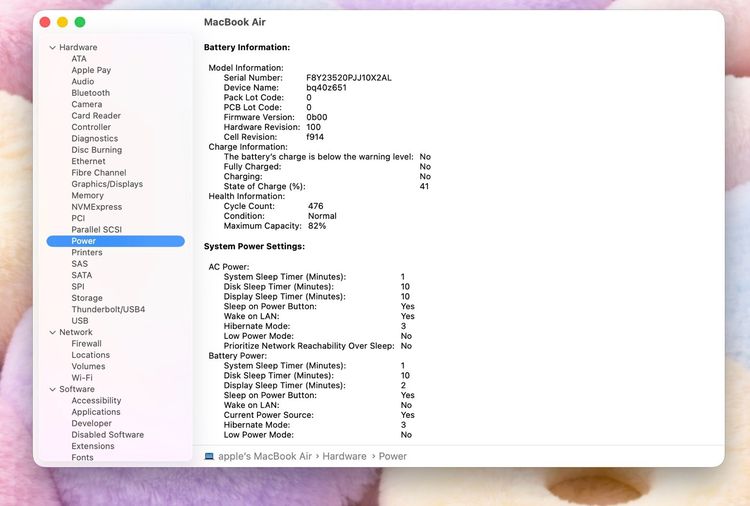The image size is (750, 506).
Task: Click the Software category label
Action: click(x=77, y=389)
